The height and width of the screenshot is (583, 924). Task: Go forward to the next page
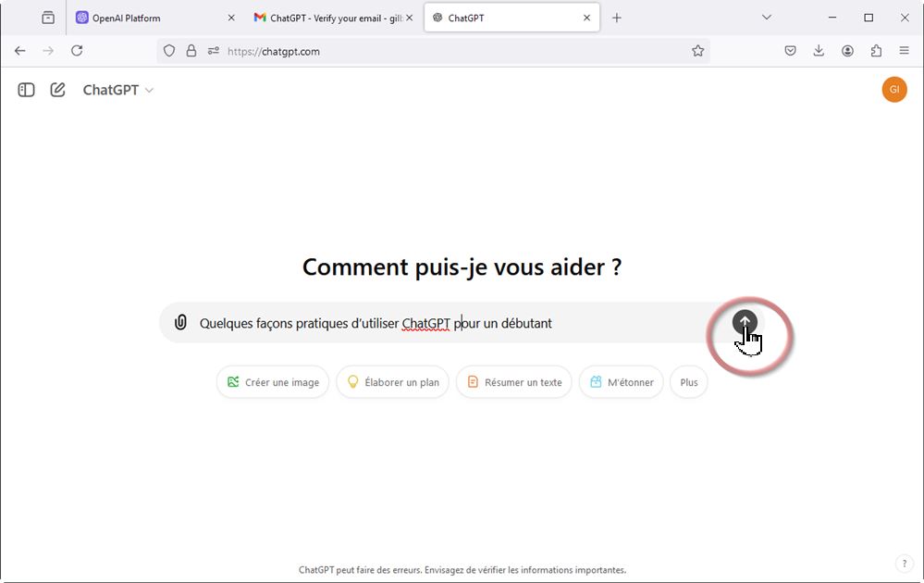click(48, 51)
